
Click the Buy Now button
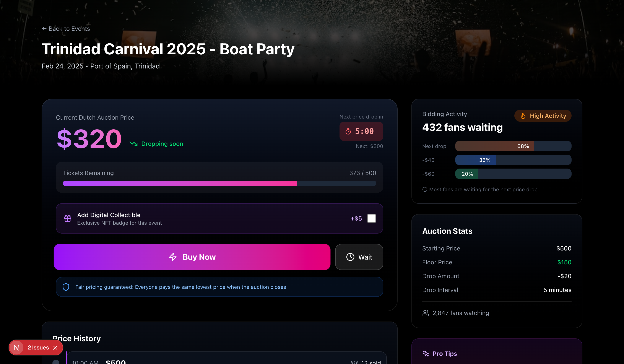[192, 257]
